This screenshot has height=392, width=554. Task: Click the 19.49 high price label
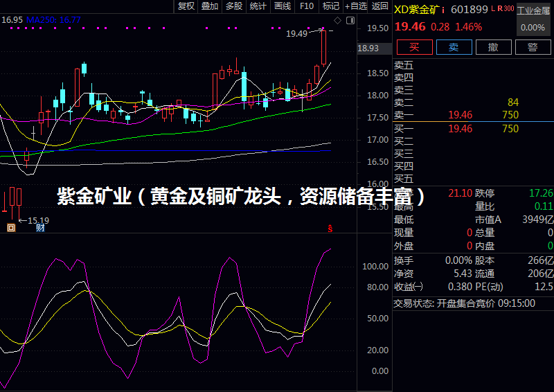click(x=297, y=33)
